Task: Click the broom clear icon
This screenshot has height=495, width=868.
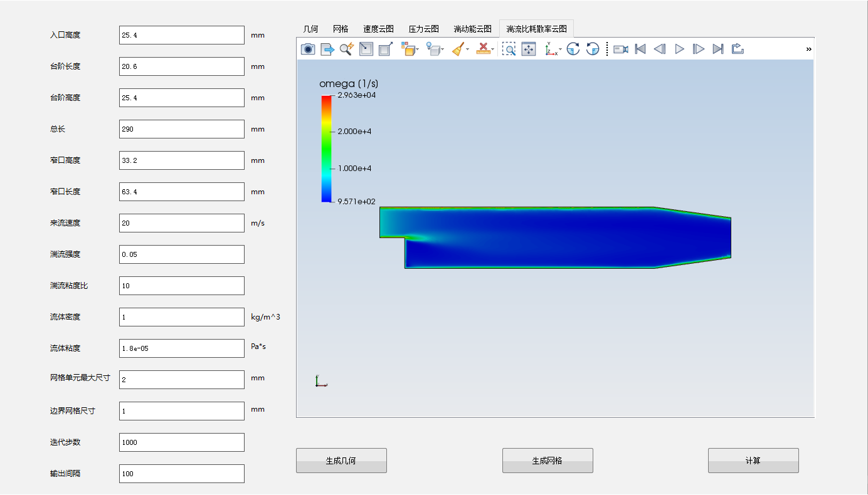Action: [458, 49]
